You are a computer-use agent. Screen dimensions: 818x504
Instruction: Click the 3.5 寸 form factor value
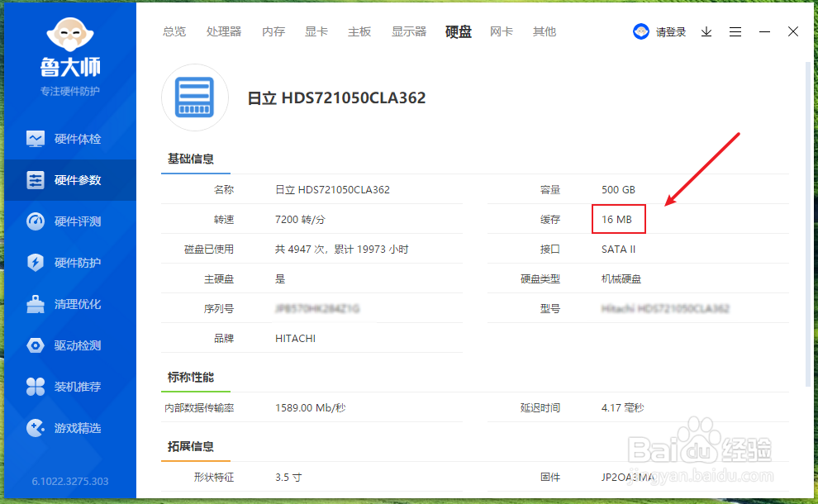pos(288,478)
